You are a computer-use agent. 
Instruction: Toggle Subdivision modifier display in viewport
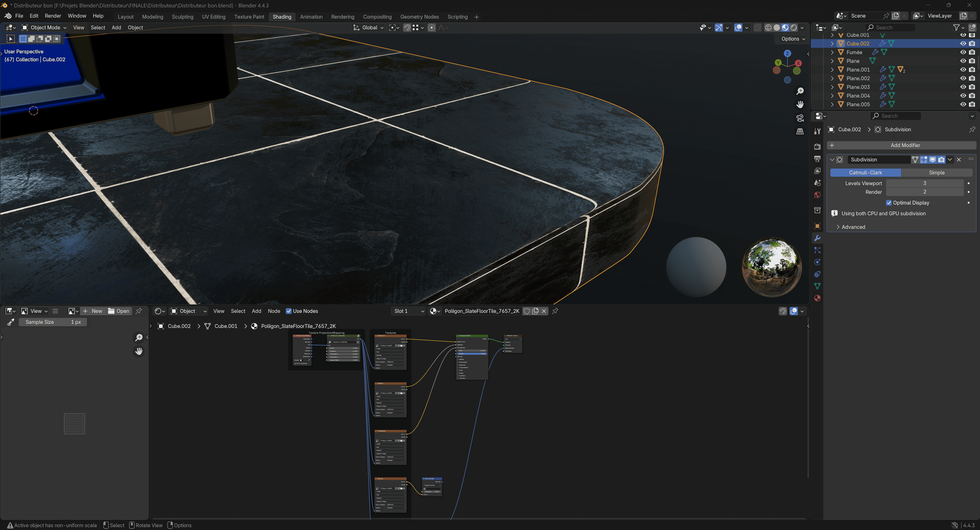pos(933,160)
